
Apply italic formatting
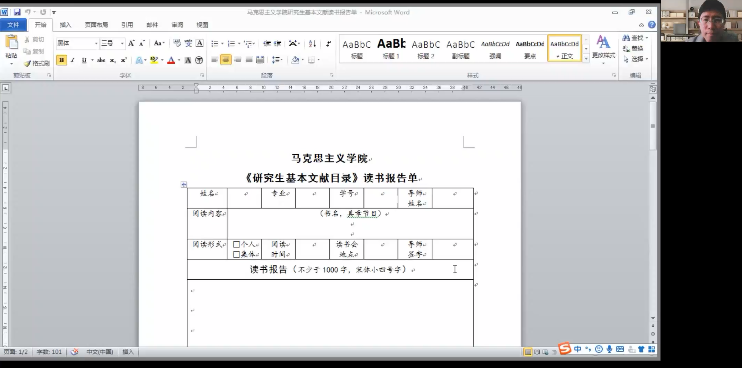pos(73,60)
